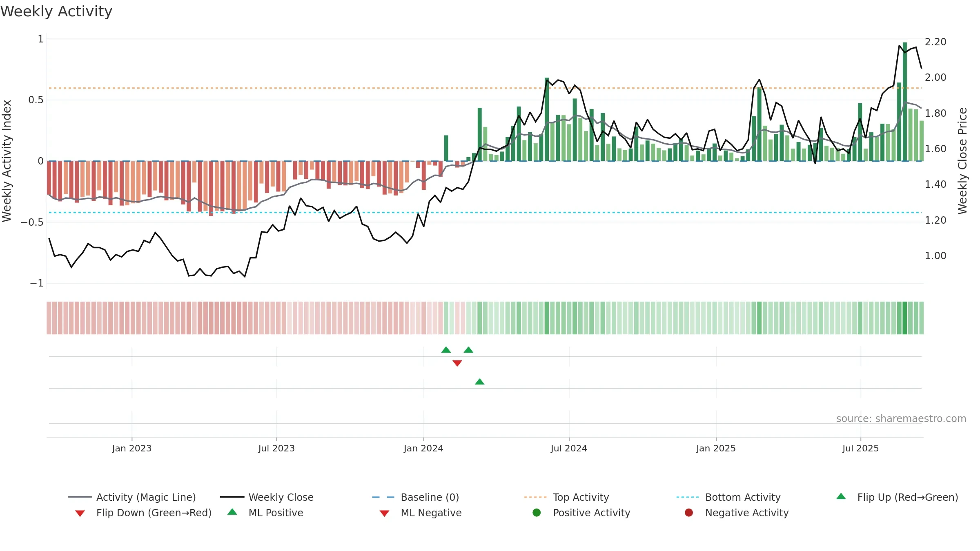Click the Jan 2024 axis label
The width and height of the screenshot is (980, 551).
[x=423, y=448]
